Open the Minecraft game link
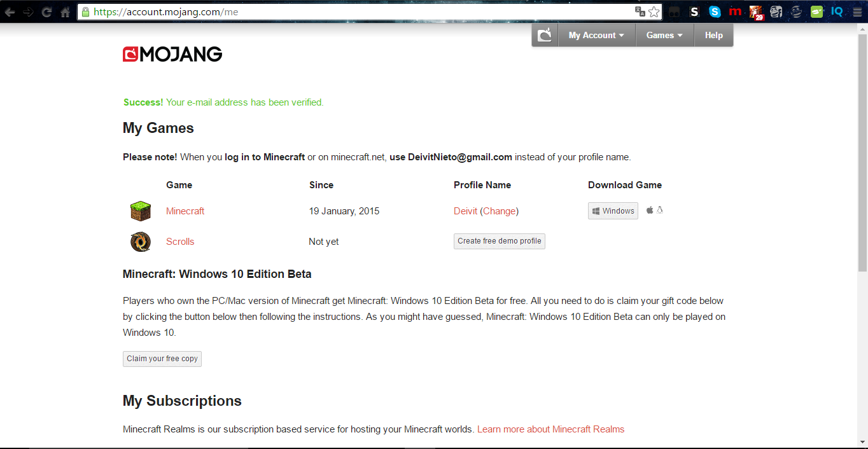 click(x=185, y=211)
